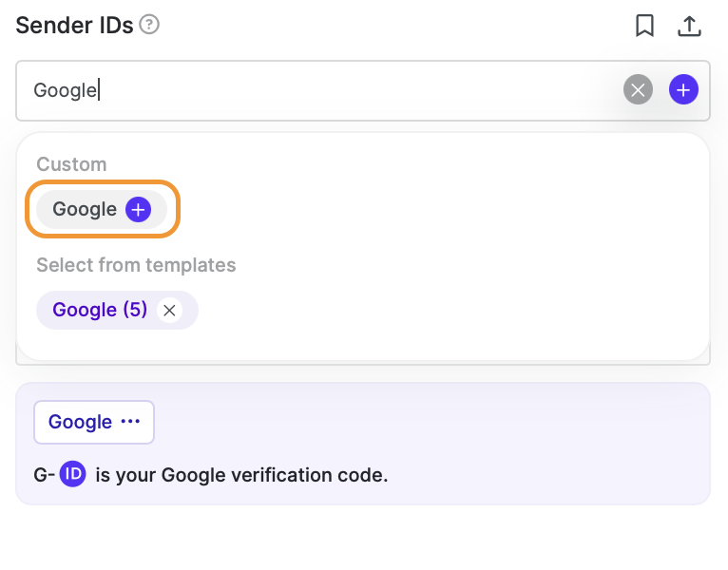Click the G- prefix before the ID badge
728x570 pixels.
[45, 475]
